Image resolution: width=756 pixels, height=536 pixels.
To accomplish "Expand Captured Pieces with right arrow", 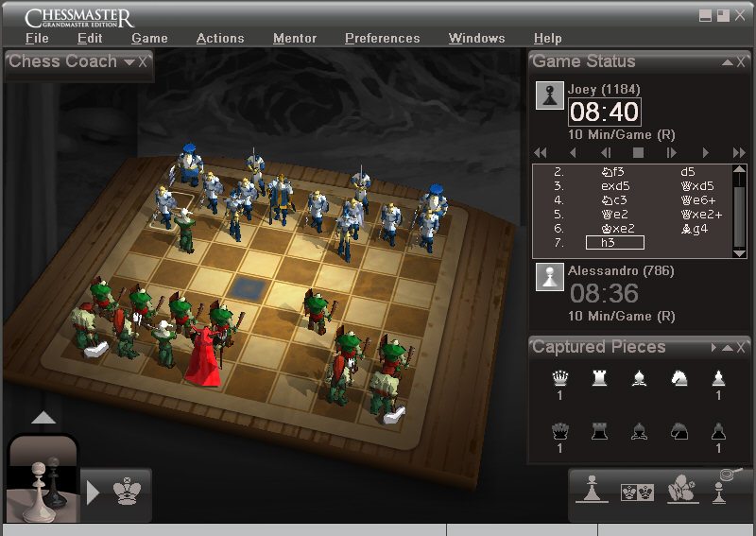I will pos(714,347).
